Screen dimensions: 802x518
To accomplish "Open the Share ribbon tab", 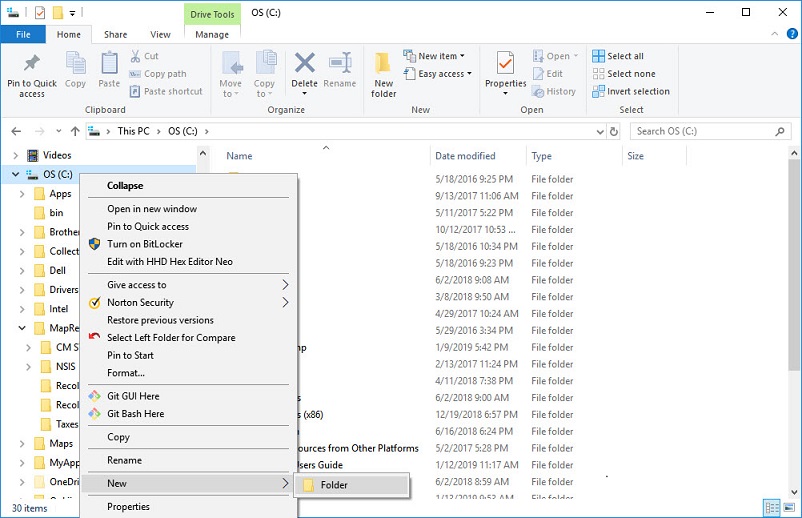I will tap(115, 35).
